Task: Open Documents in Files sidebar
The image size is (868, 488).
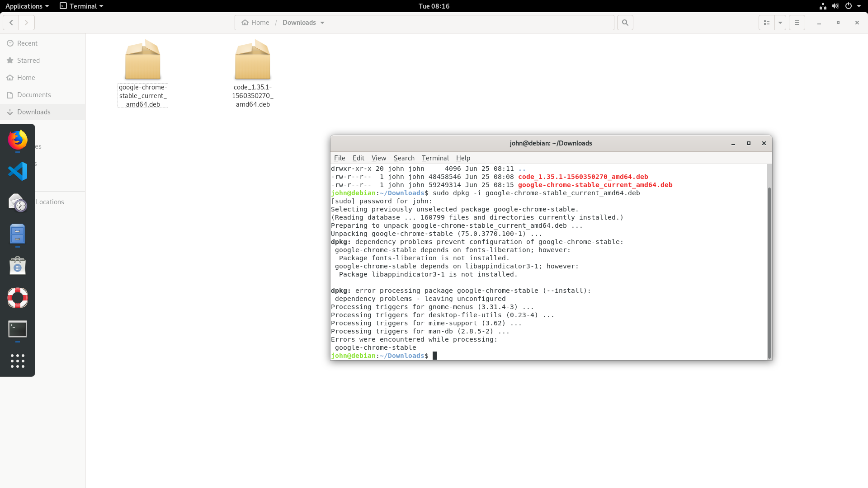Action: point(42,95)
